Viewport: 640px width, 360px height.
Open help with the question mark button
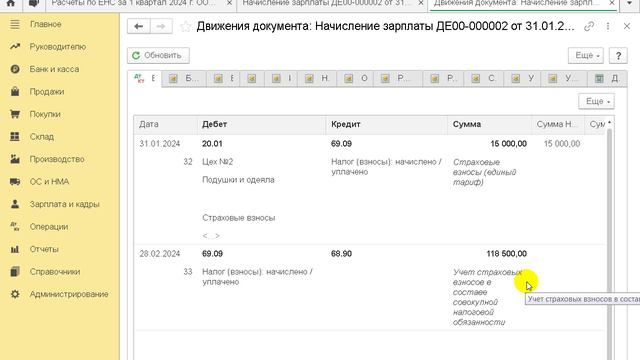(618, 56)
